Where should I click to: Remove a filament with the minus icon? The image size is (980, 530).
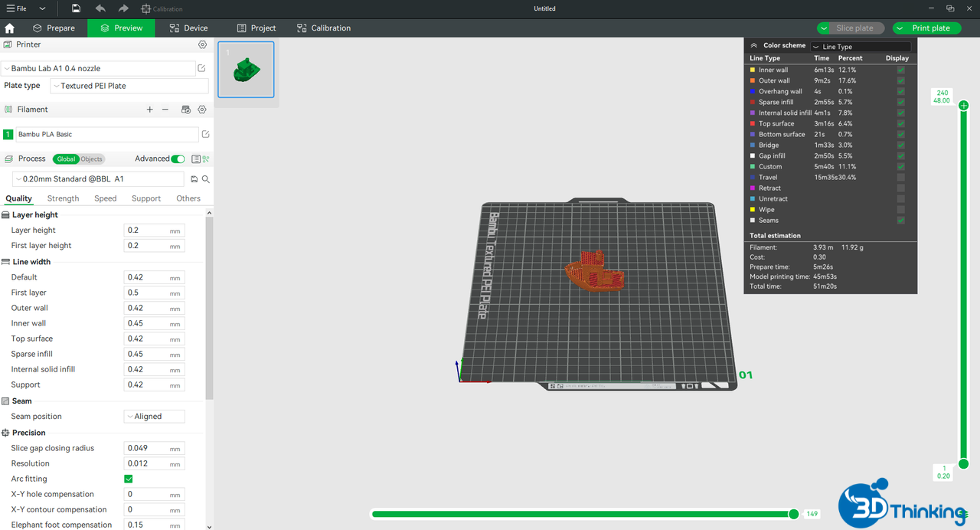click(x=165, y=110)
